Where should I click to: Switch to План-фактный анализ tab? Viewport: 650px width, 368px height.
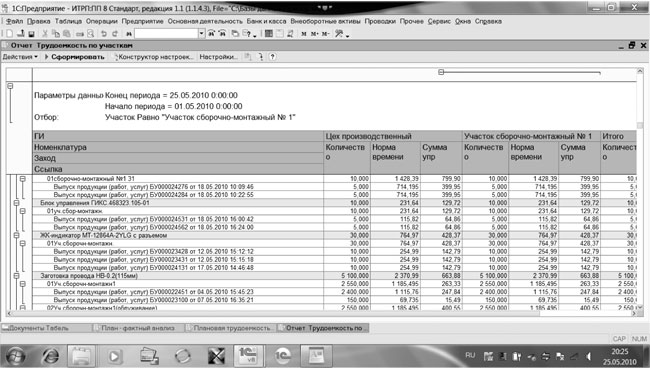(x=138, y=328)
